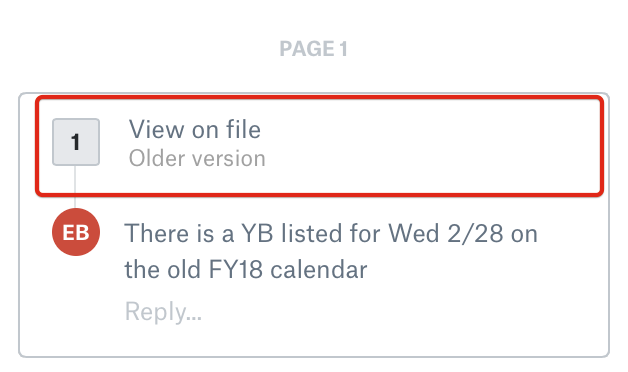Click the word calendar in the comment

319,269
